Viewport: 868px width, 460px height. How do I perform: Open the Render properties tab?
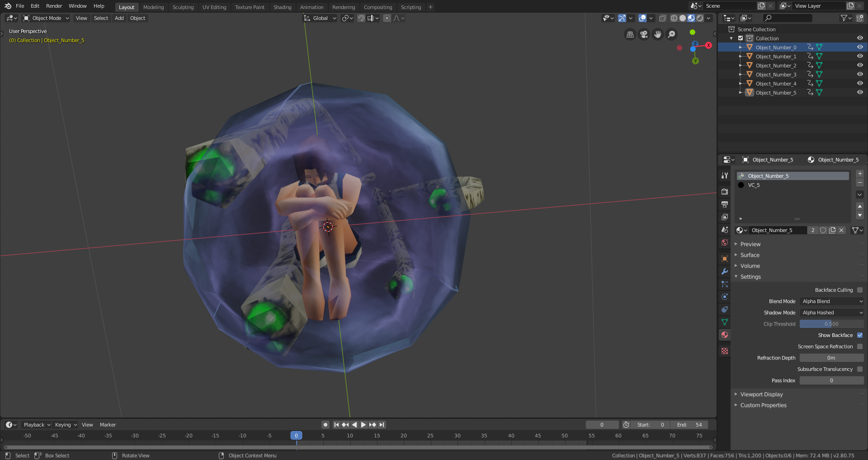(725, 192)
